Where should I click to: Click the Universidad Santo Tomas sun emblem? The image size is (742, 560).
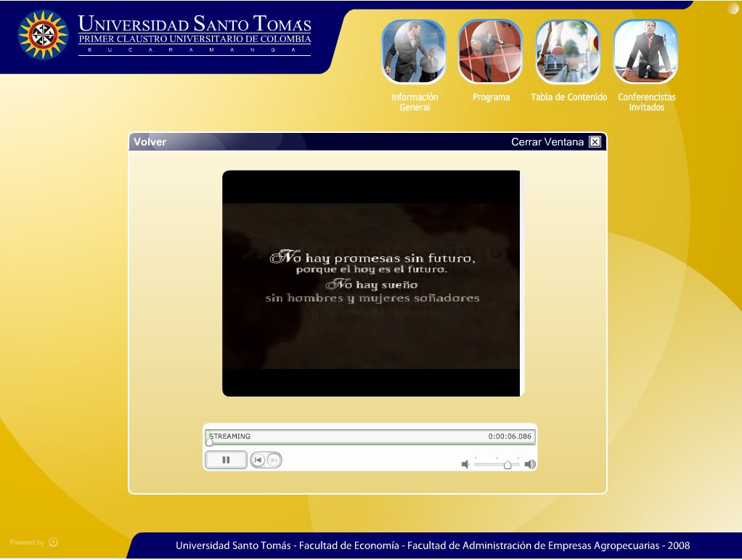43,35
